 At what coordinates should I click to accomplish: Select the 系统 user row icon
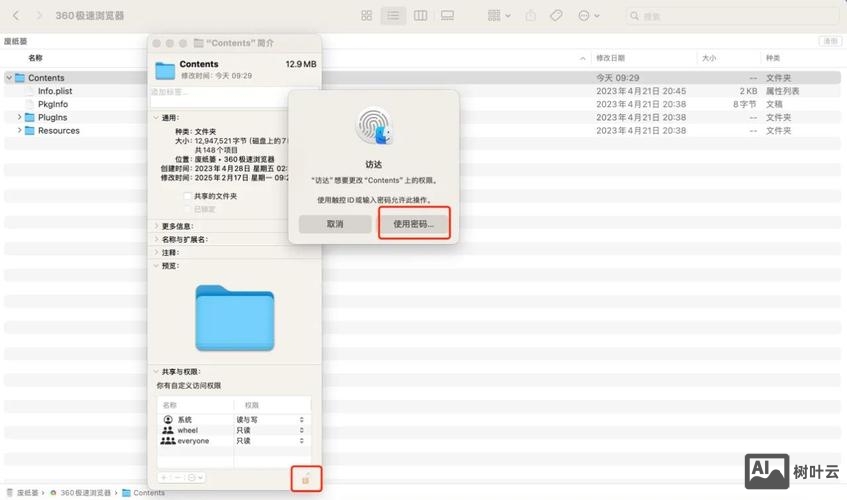(168, 420)
